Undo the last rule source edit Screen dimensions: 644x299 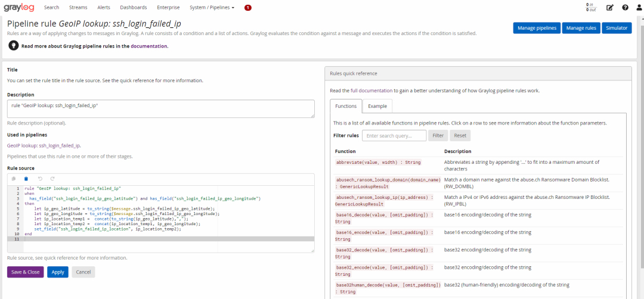pyautogui.click(x=40, y=179)
